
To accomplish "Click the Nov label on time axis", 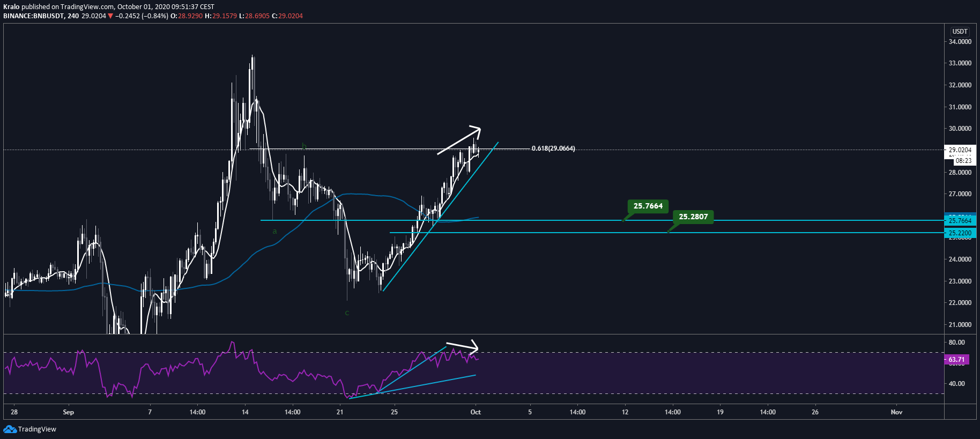I will click(896, 412).
